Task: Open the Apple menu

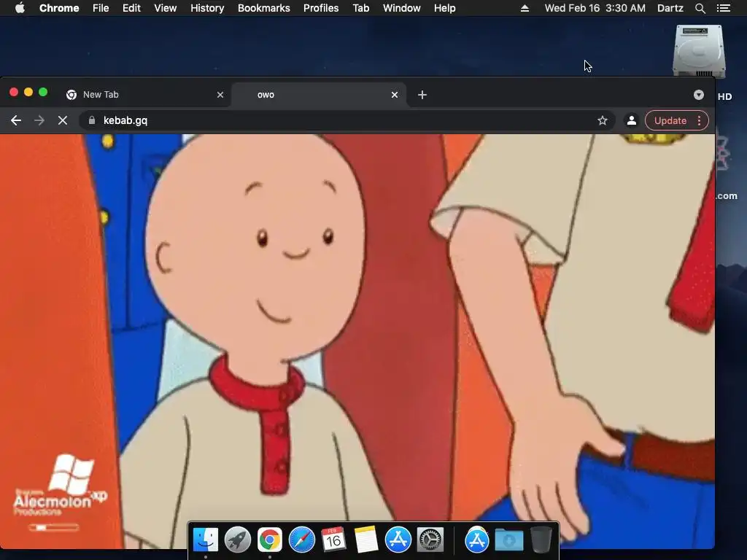Action: 20,8
